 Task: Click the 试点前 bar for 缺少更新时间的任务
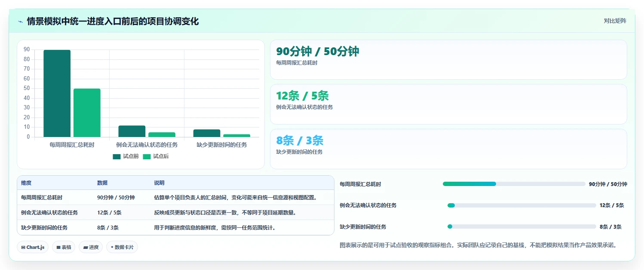207,133
